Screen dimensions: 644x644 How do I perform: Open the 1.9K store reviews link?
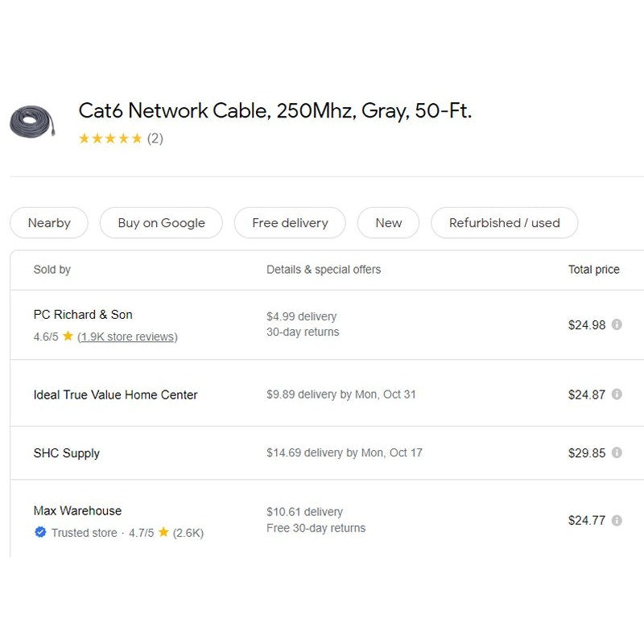(x=127, y=336)
